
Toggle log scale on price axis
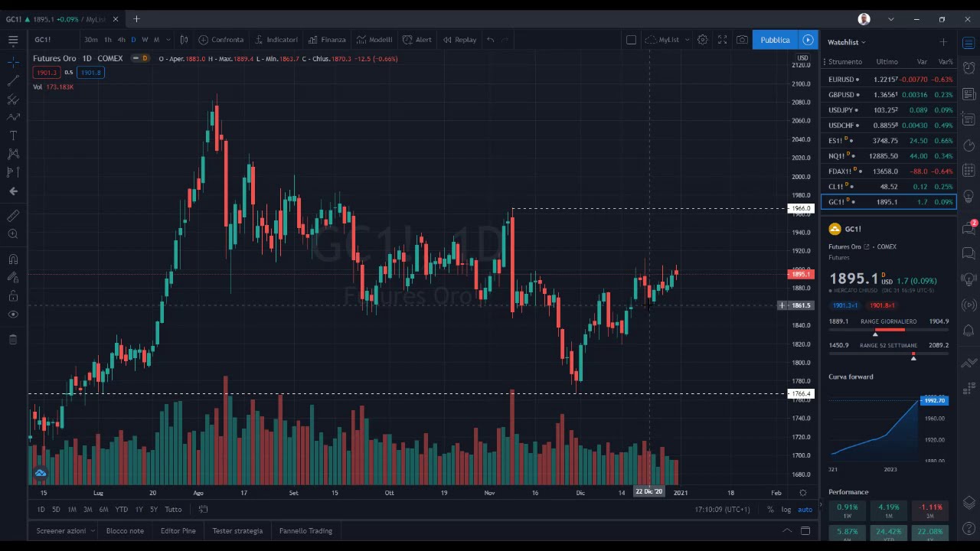pyautogui.click(x=786, y=510)
